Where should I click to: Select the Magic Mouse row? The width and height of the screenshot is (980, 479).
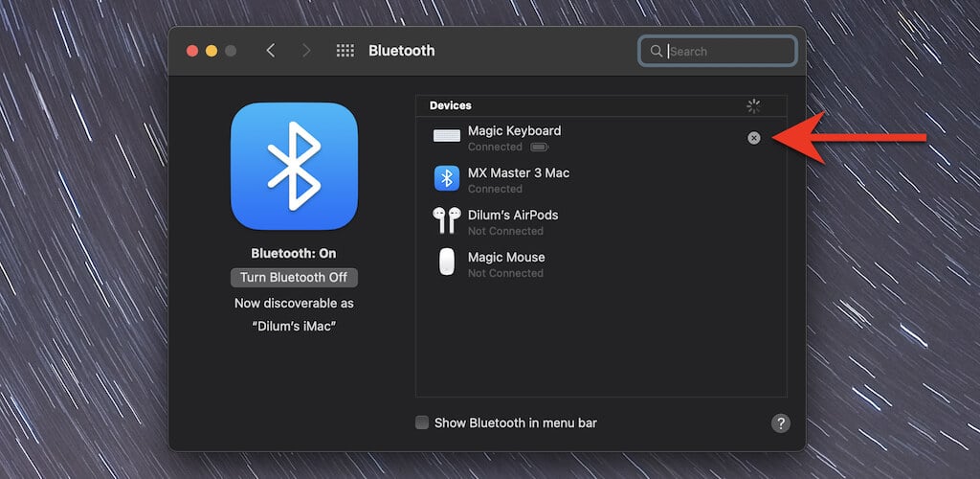(601, 263)
